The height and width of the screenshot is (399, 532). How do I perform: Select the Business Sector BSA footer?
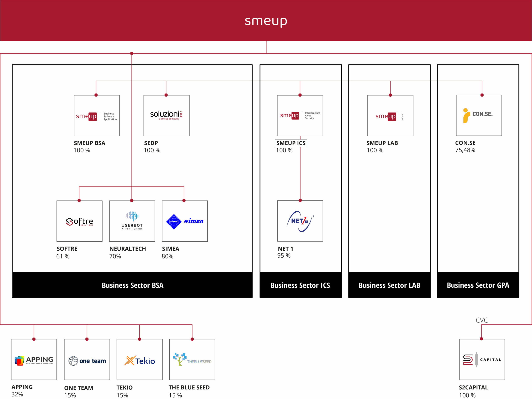point(132,285)
